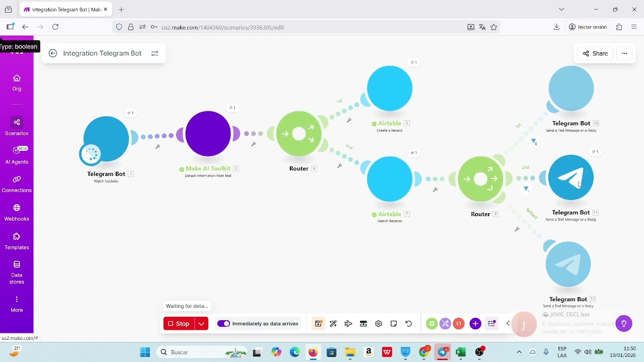Select Airtable Search Records module
Image resolution: width=644 pixels, height=362 pixels.
(x=390, y=179)
